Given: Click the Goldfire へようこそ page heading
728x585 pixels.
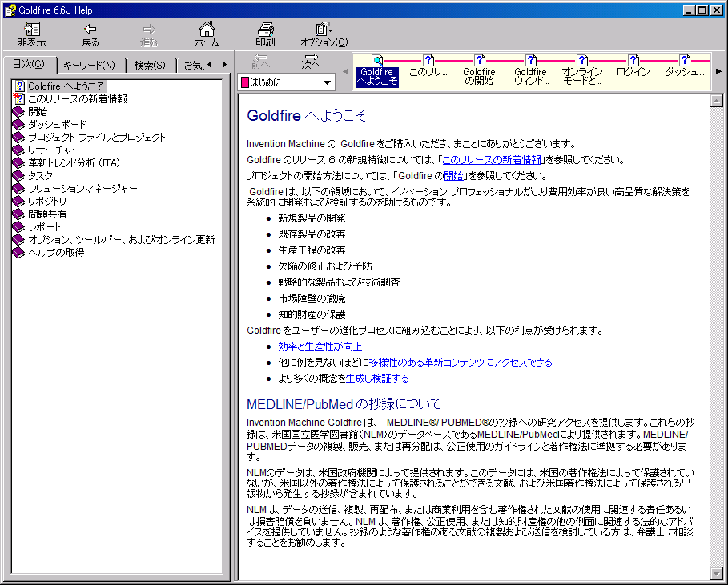Looking at the screenshot, I should pos(307,115).
